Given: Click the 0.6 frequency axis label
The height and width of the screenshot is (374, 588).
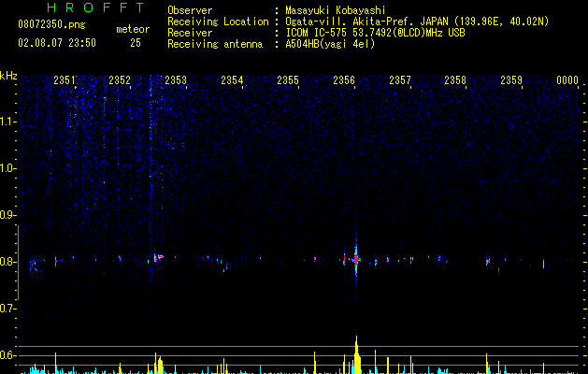Looking at the screenshot, I should 7,355.
